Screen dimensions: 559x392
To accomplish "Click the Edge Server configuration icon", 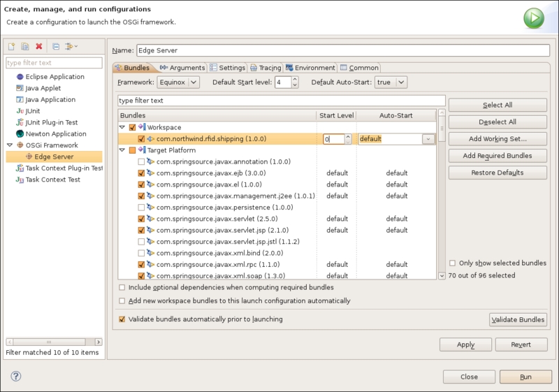I will [29, 157].
